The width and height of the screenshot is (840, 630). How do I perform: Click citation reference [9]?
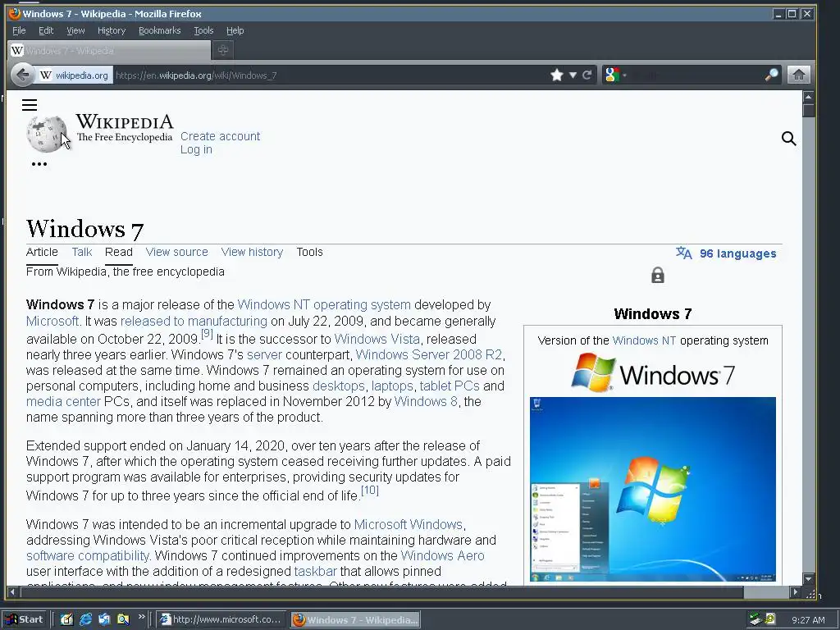click(x=207, y=334)
